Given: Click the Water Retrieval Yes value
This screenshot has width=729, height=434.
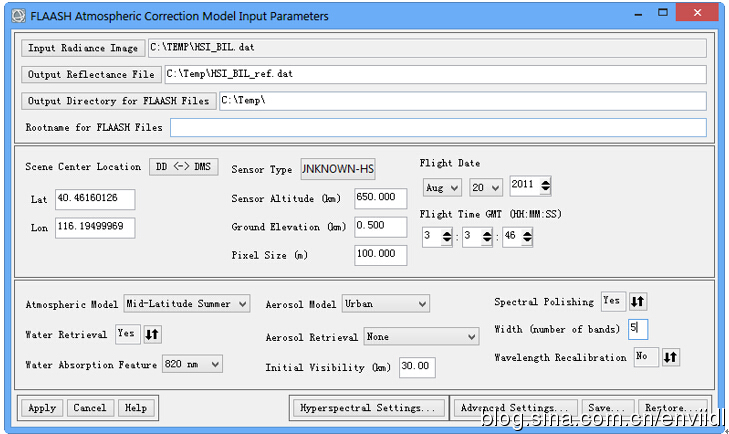Looking at the screenshot, I should point(127,334).
